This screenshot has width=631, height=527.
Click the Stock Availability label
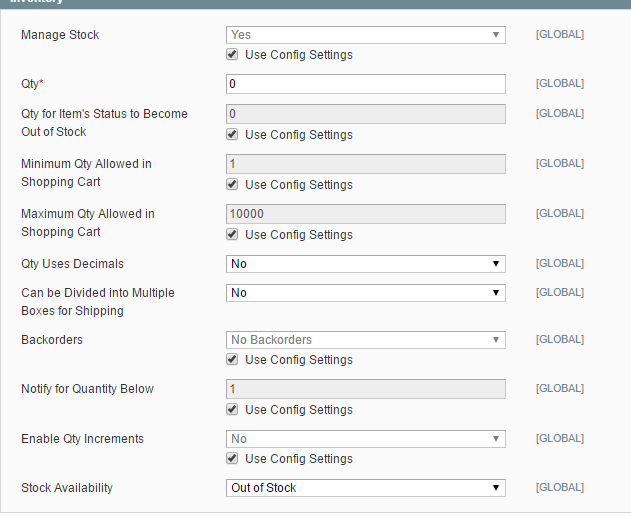[x=67, y=488]
